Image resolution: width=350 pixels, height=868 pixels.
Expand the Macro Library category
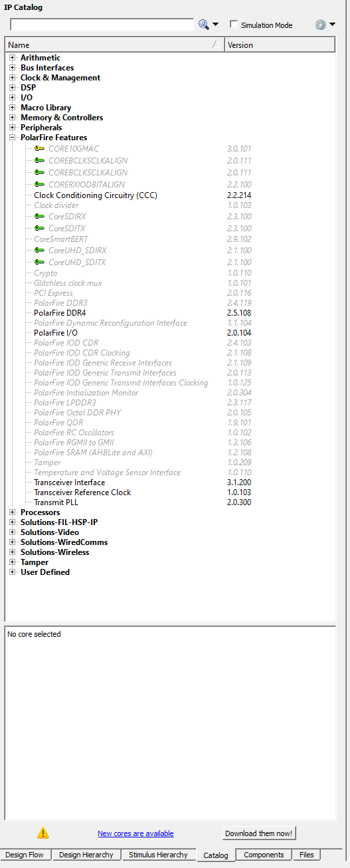click(x=12, y=108)
